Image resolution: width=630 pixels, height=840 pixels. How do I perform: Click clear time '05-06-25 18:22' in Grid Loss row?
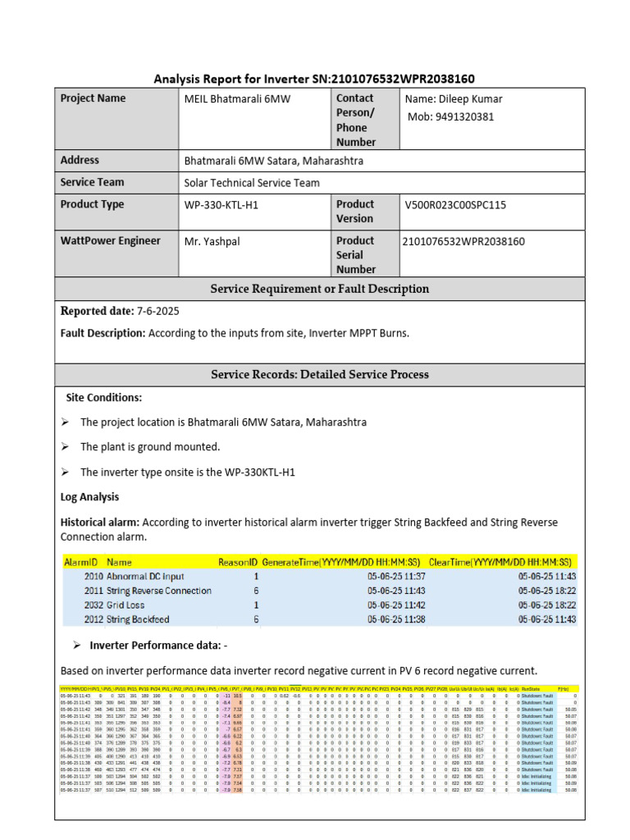click(547, 605)
